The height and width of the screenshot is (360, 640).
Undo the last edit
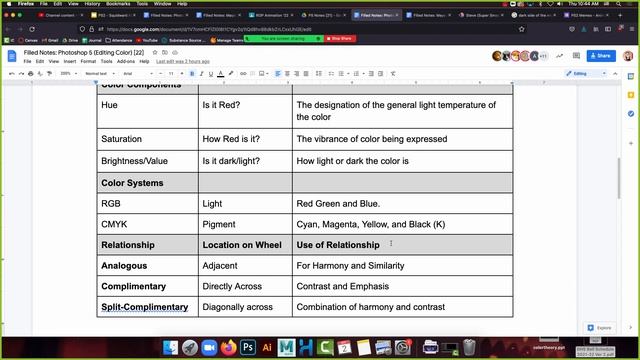(12, 73)
